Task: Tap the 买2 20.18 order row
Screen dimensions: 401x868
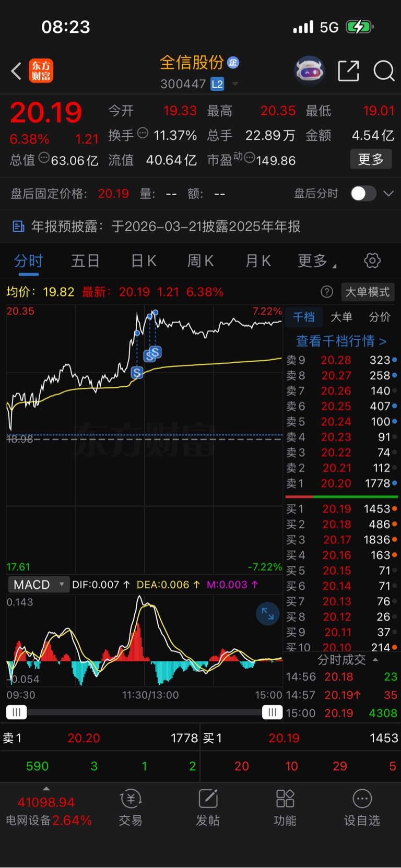Action: click(341, 525)
